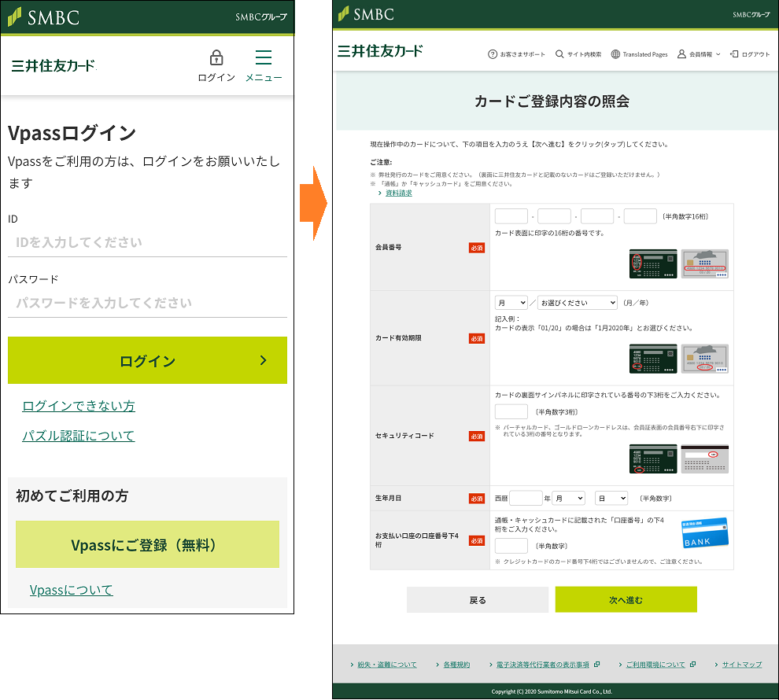779x700 pixels.
Task: Click the 戻る button
Action: pyautogui.click(x=477, y=599)
